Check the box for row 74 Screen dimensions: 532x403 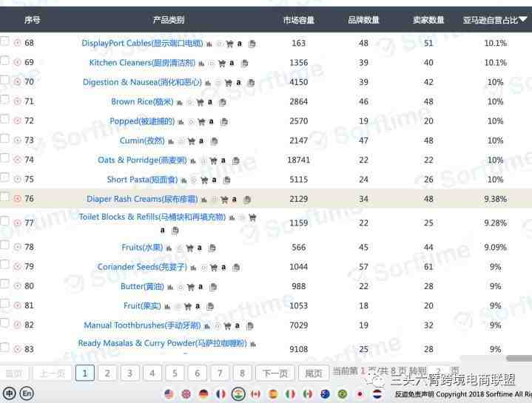(x=4, y=158)
